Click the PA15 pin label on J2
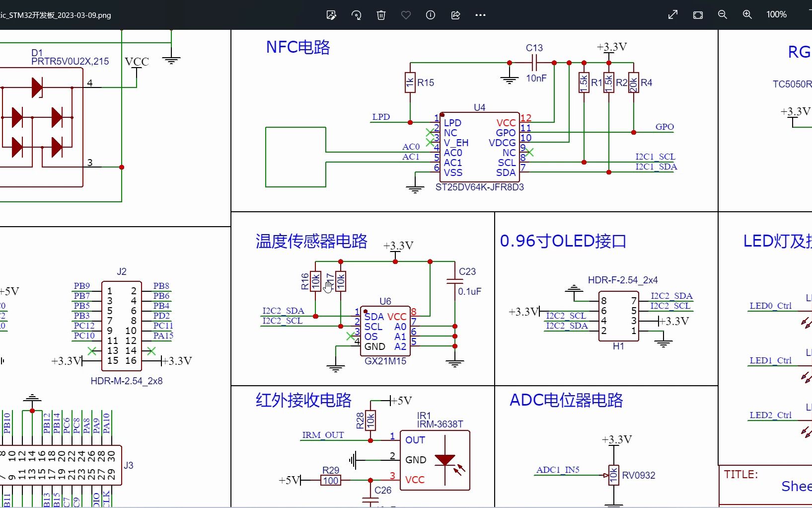Viewport: 812px width, 508px height. tap(163, 336)
